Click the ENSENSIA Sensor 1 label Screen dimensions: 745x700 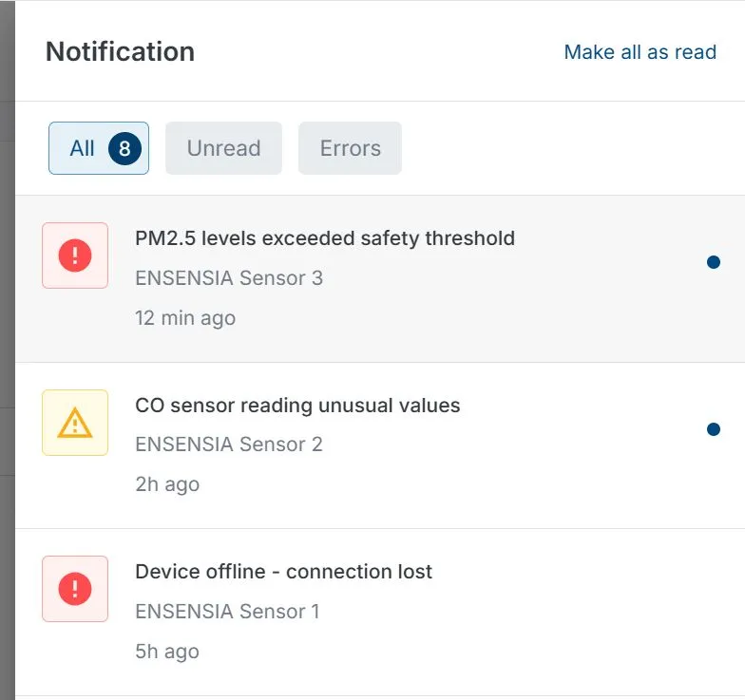point(227,612)
